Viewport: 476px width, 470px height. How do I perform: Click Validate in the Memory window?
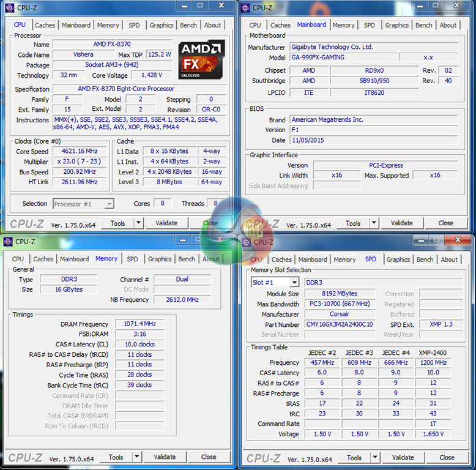tap(165, 457)
